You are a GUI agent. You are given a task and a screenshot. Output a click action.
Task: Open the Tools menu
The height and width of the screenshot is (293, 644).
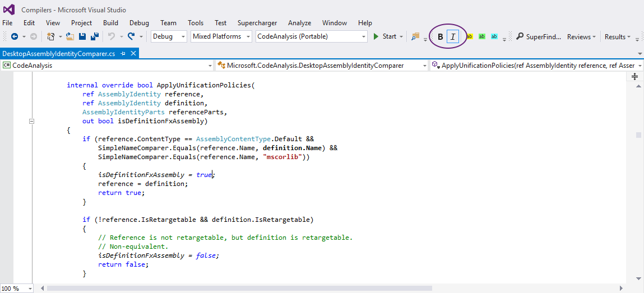(196, 23)
